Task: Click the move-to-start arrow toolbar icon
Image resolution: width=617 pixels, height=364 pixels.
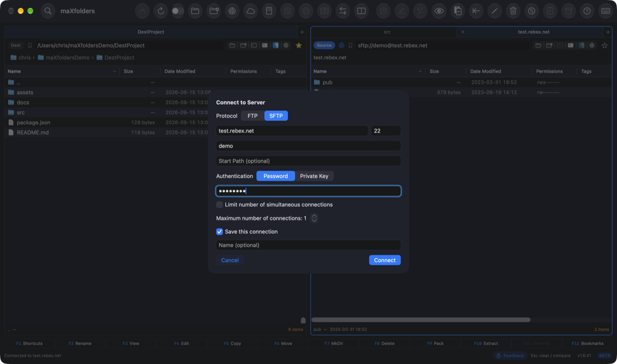Action: [x=476, y=11]
